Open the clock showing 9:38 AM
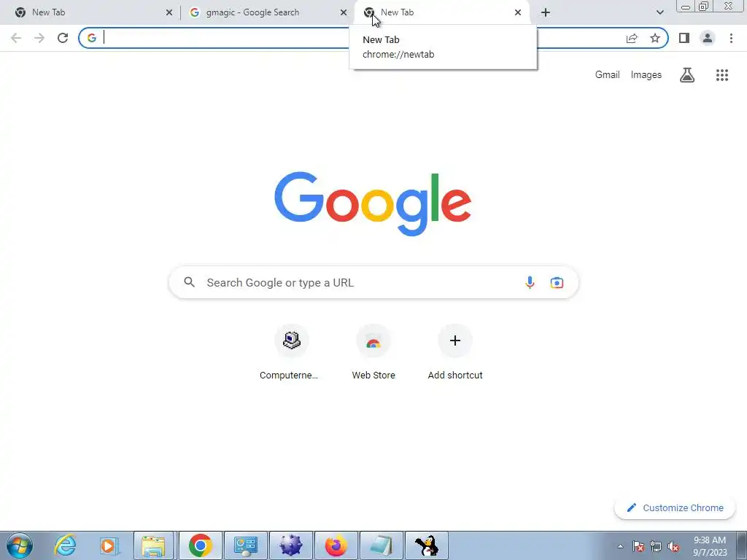 (x=710, y=546)
